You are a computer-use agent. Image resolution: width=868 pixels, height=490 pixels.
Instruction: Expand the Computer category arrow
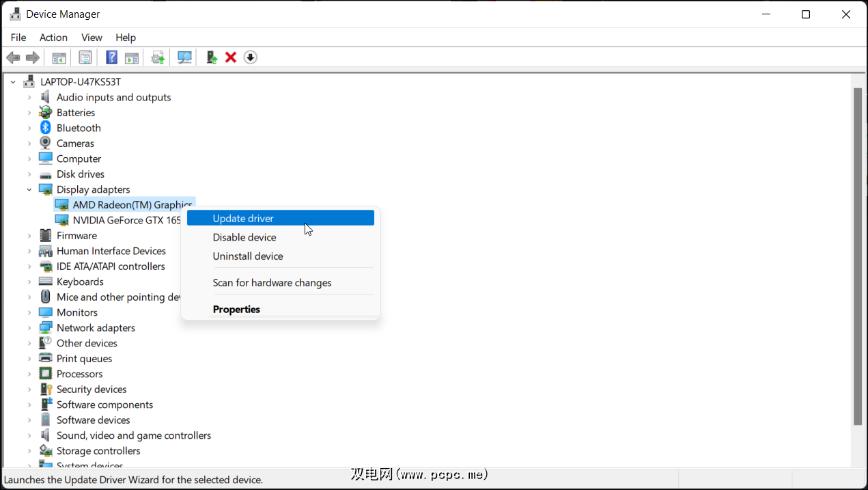tap(29, 159)
